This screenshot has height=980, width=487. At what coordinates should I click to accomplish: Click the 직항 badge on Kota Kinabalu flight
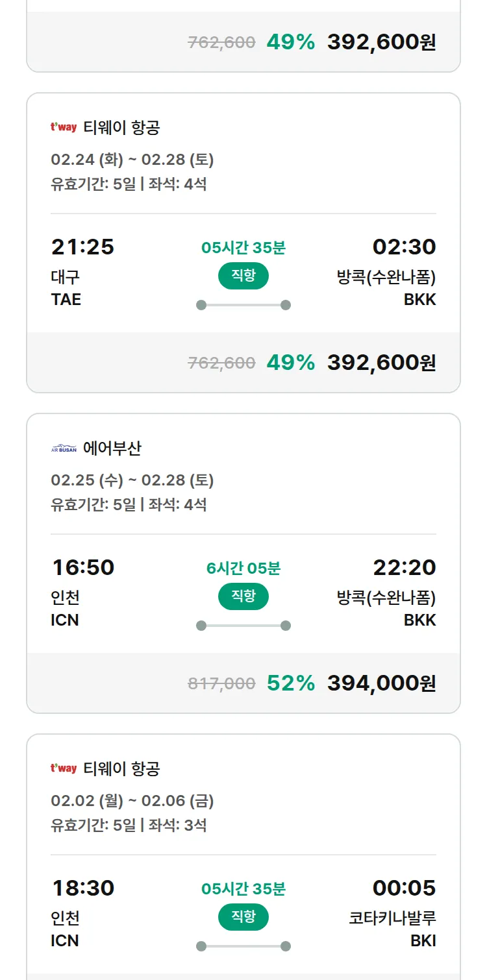tap(243, 917)
